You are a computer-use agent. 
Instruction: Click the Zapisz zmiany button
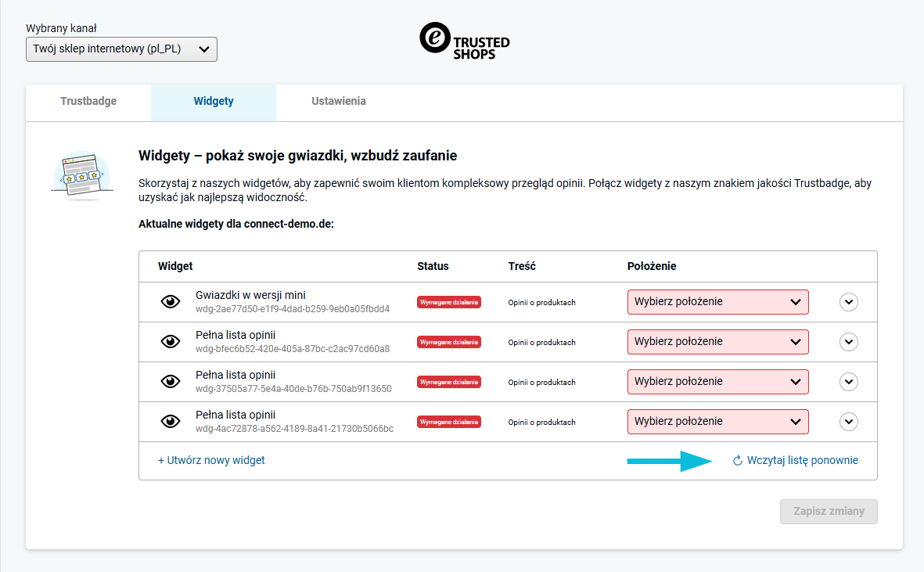(x=829, y=511)
